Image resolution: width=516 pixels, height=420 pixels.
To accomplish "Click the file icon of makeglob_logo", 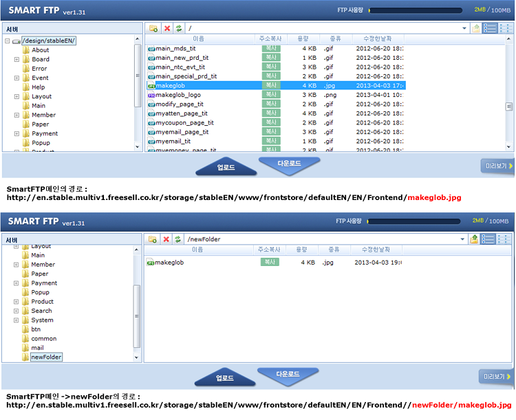I will pos(151,95).
